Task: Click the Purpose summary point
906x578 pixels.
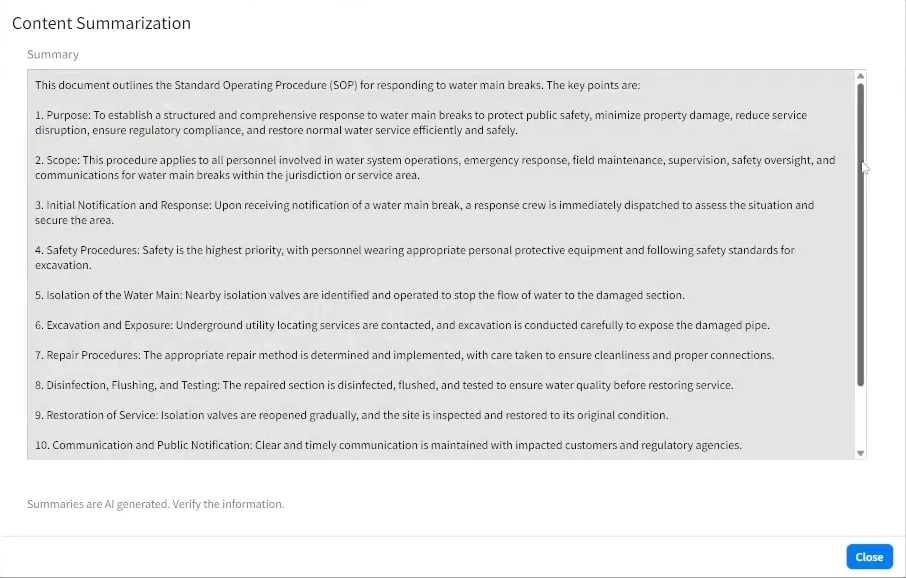Action: pos(420,122)
